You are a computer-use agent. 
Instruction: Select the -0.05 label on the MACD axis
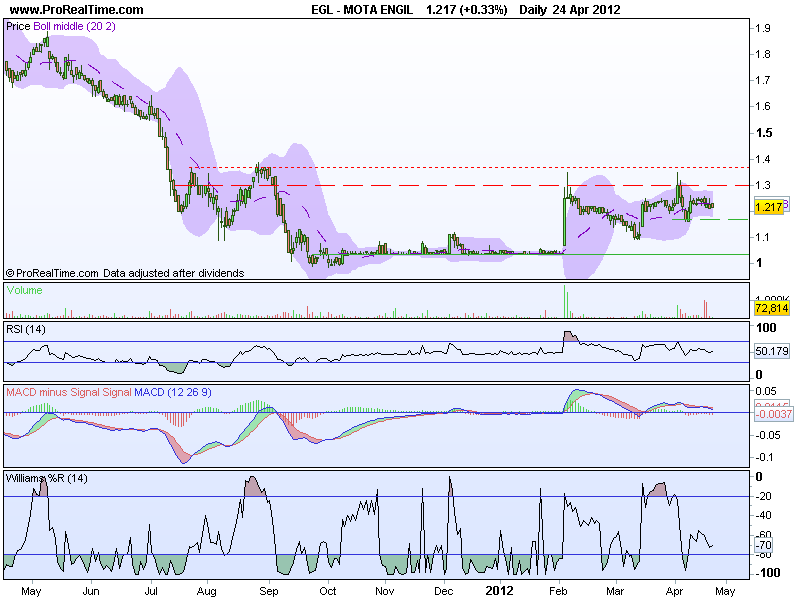(x=766, y=435)
